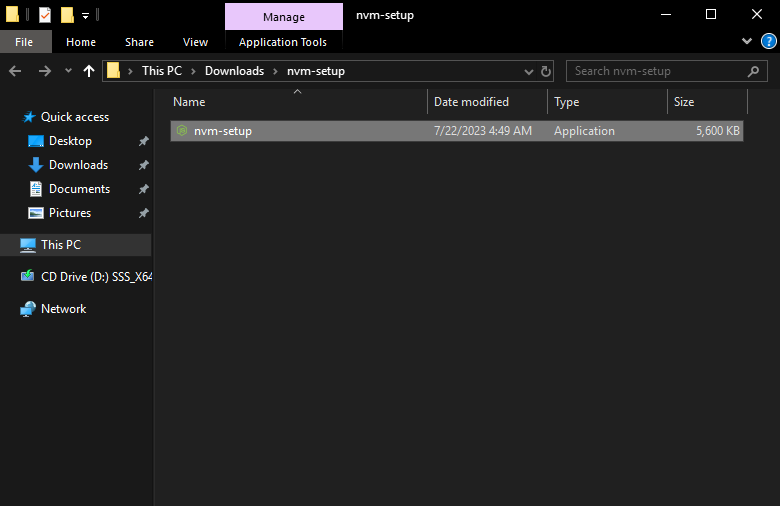Expand the ribbon with chevron
Screen dimensions: 780x506
747,41
